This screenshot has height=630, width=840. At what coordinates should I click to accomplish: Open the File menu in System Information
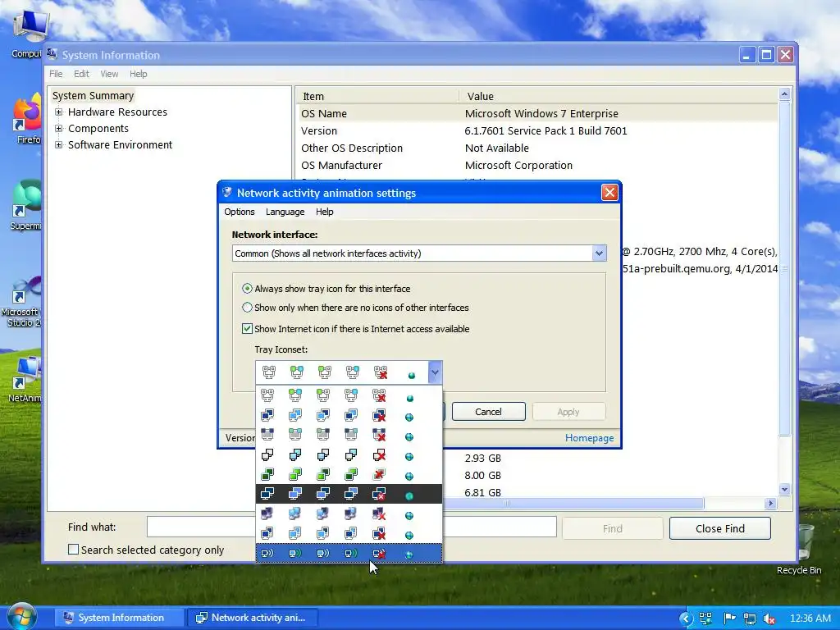pyautogui.click(x=56, y=74)
